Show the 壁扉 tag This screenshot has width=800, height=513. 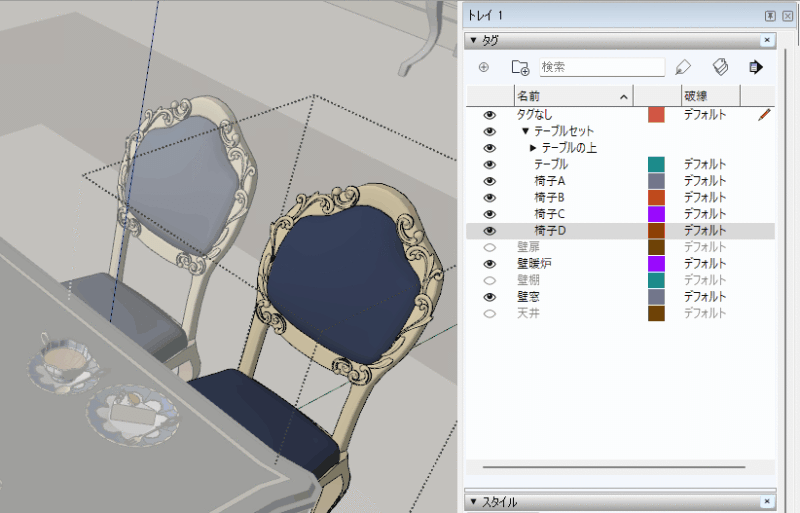[x=489, y=248]
